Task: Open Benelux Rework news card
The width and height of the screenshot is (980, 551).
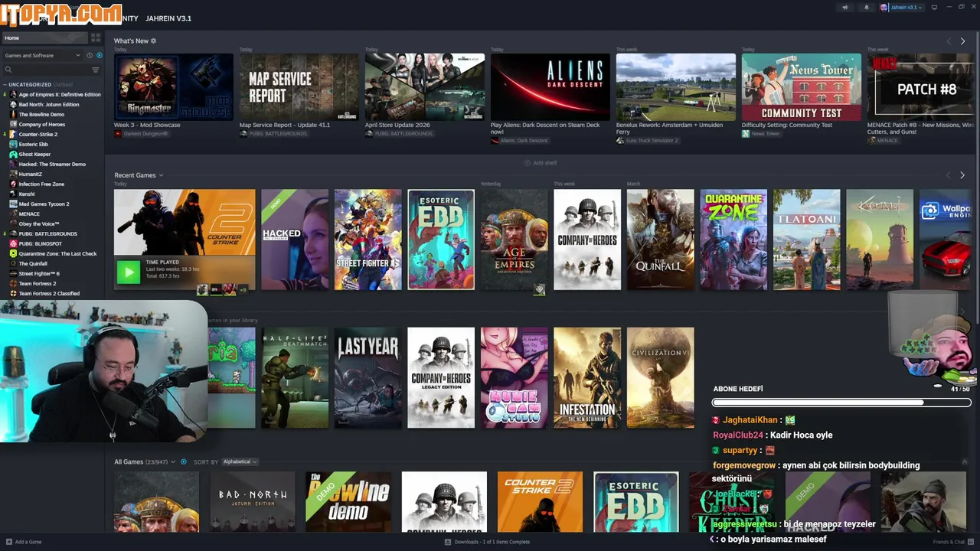Action: [676, 86]
